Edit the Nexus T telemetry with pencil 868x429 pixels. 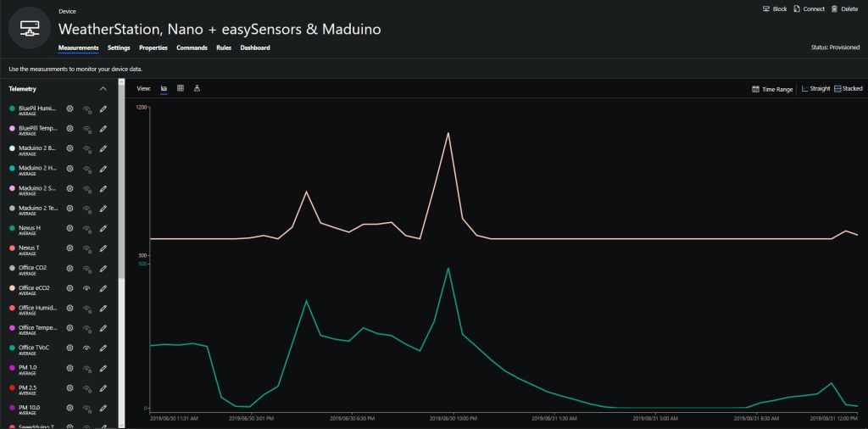[103, 248]
